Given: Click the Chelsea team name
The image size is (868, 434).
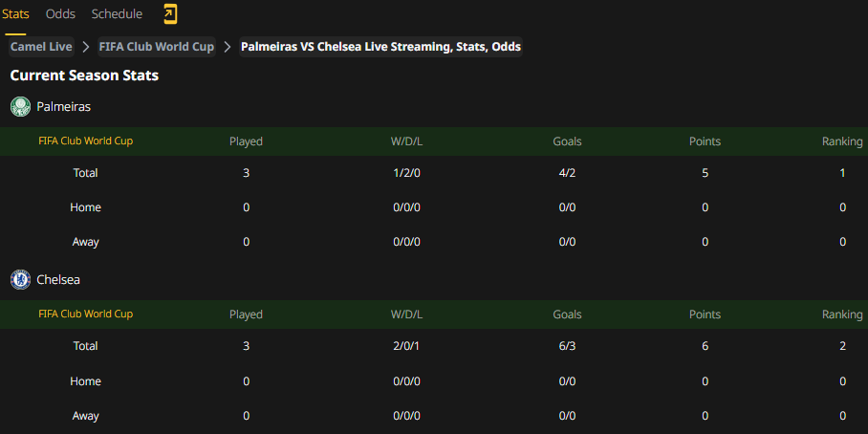Looking at the screenshot, I should (58, 279).
